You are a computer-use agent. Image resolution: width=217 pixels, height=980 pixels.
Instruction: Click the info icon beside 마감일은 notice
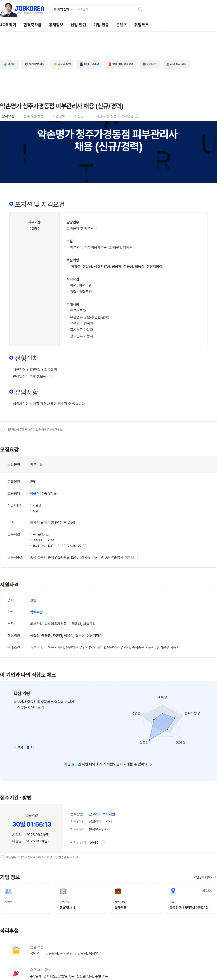[x=3, y=857]
